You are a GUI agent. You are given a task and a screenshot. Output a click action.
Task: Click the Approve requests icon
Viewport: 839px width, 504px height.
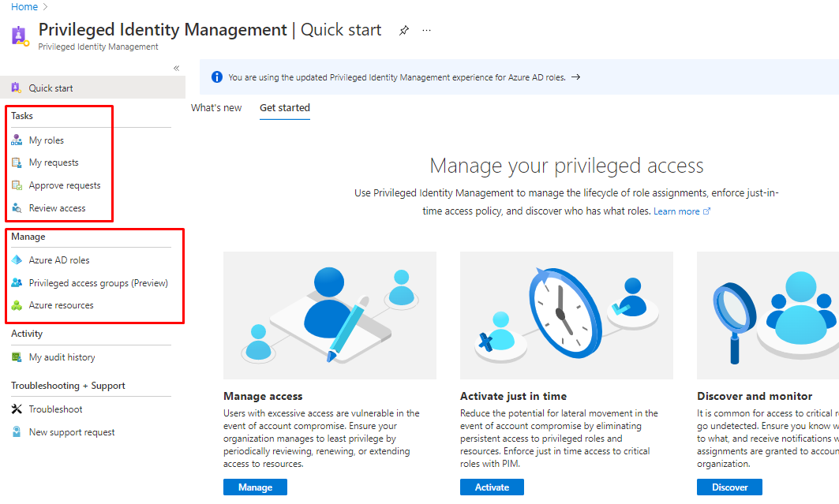(17, 185)
